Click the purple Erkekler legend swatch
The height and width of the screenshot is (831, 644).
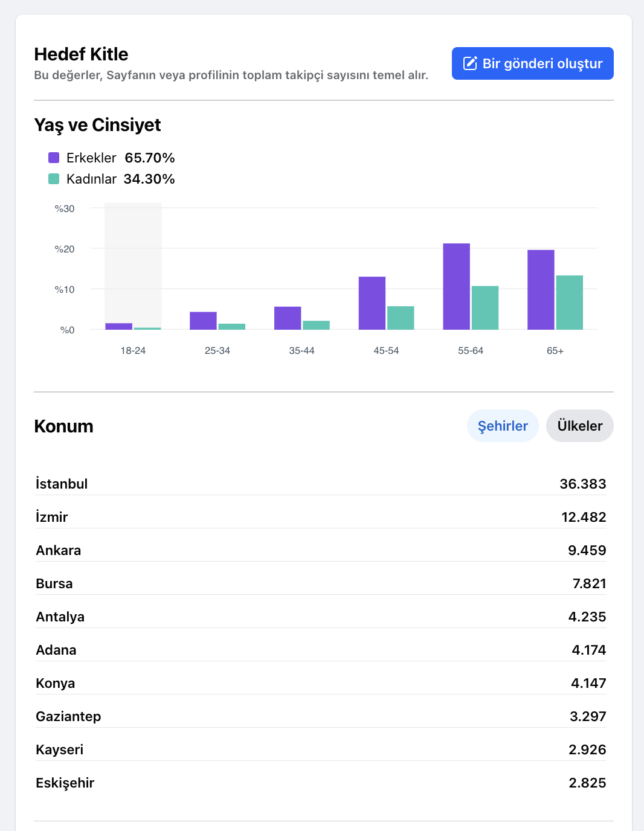click(x=54, y=158)
